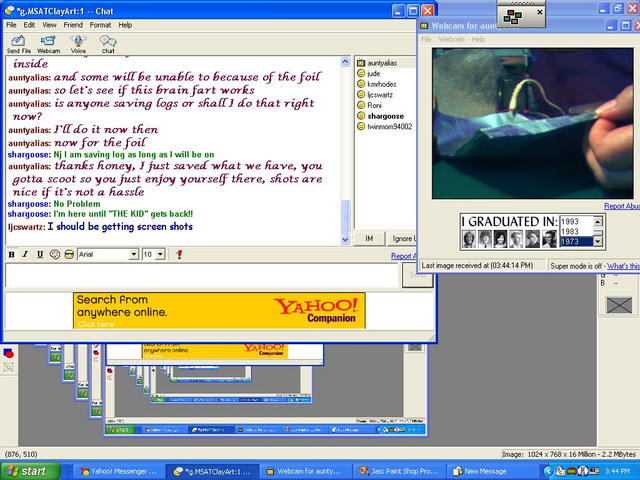Image resolution: width=640 pixels, height=480 pixels.
Task: Click the Report Abuse link in chat window
Action: point(404,256)
